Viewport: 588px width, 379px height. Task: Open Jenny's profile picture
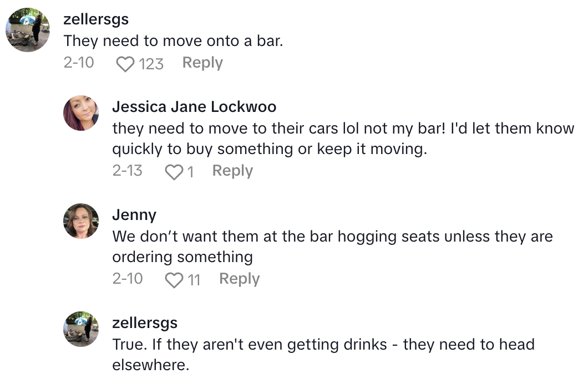coord(81,221)
